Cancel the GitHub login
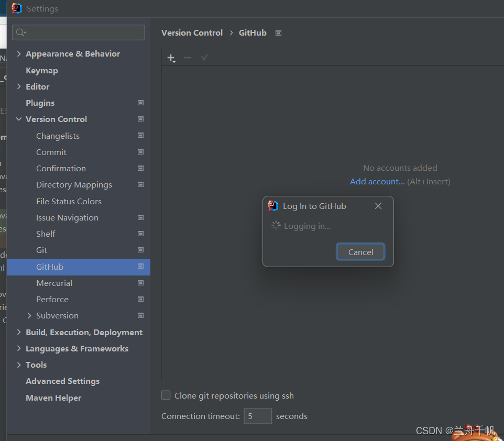Image resolution: width=504 pixels, height=441 pixels. (360, 252)
